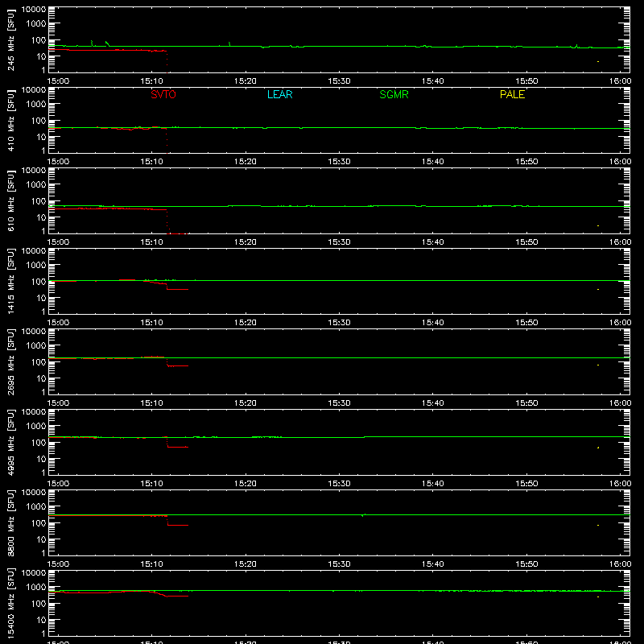Select the 15400 MHz [SFU] axis title
Screen dimensions: 644x644
[x=11, y=603]
